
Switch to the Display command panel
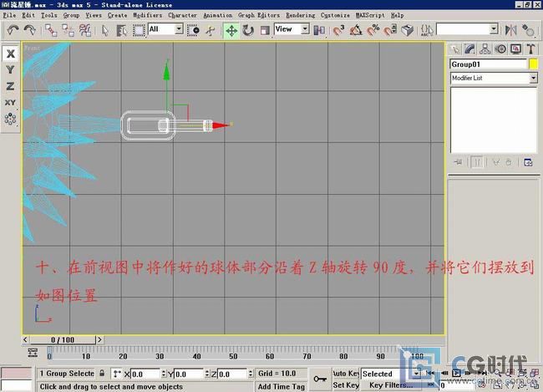[x=515, y=49]
